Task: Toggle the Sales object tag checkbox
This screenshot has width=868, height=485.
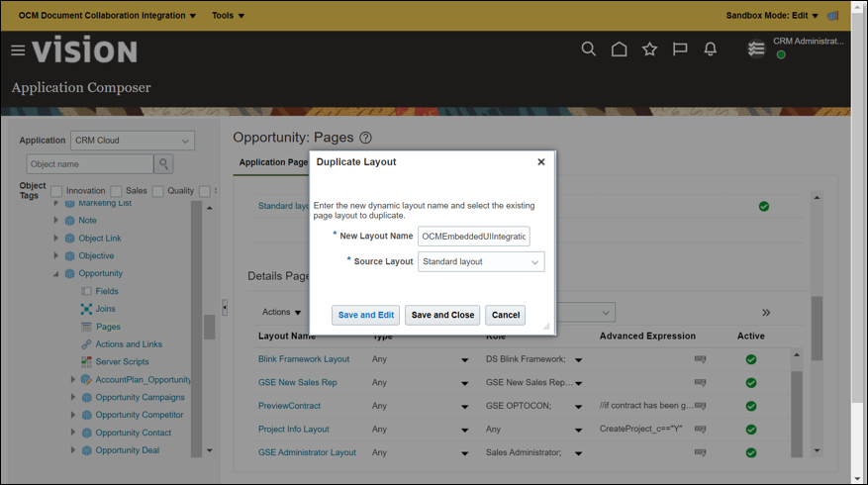Action: tap(116, 191)
